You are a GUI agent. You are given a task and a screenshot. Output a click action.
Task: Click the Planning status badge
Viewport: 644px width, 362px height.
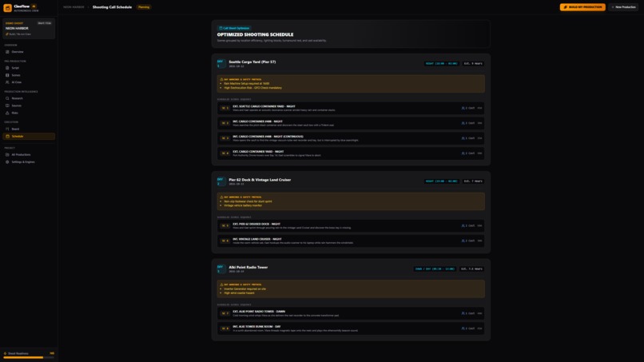point(144,7)
